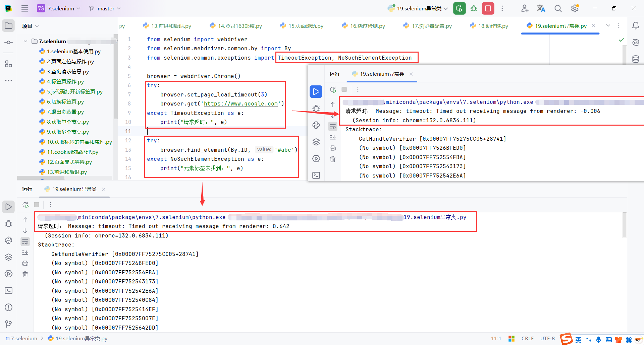Image resolution: width=644 pixels, height=345 pixels.
Task: Open Problems tool window
Action: click(8, 307)
